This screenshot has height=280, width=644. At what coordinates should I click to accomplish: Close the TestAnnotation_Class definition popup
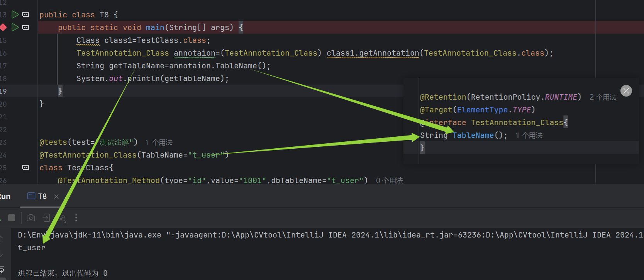[626, 91]
